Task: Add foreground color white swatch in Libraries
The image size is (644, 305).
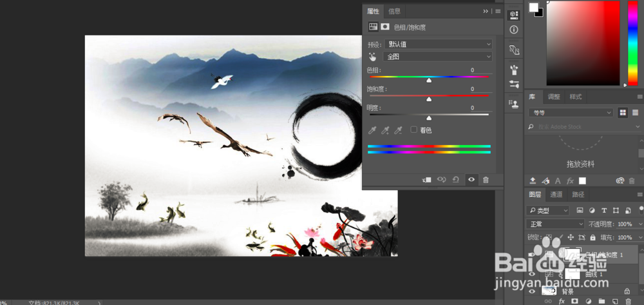Action: pos(582,181)
